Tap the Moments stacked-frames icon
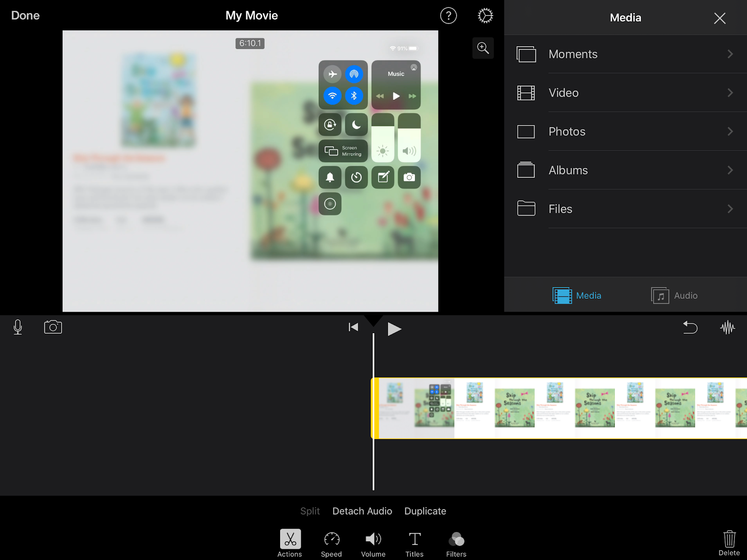The image size is (747, 560). (x=526, y=54)
